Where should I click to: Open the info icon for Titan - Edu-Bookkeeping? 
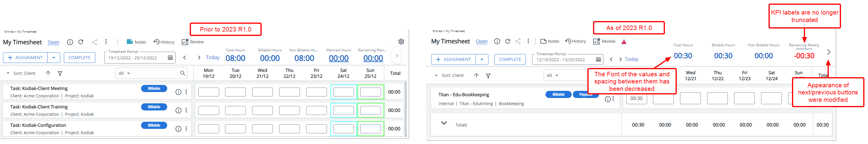(x=608, y=99)
